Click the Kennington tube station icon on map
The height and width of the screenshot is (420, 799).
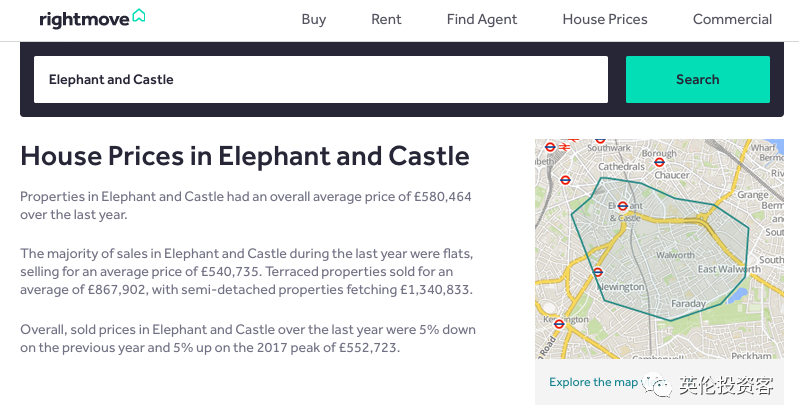click(559, 323)
